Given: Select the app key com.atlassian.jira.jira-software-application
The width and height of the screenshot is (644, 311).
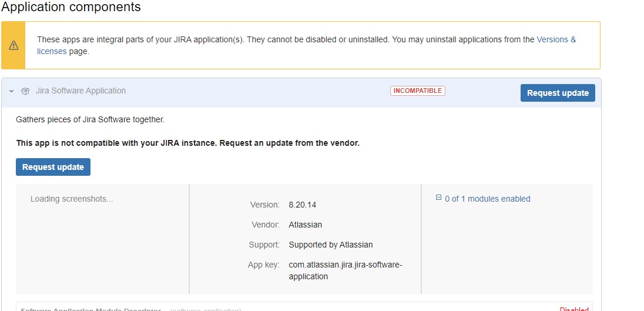Looking at the screenshot, I should coord(346,271).
